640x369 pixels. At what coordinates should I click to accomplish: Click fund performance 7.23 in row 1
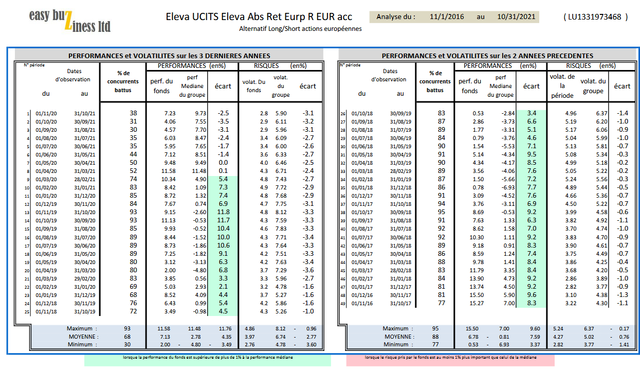coord(170,113)
